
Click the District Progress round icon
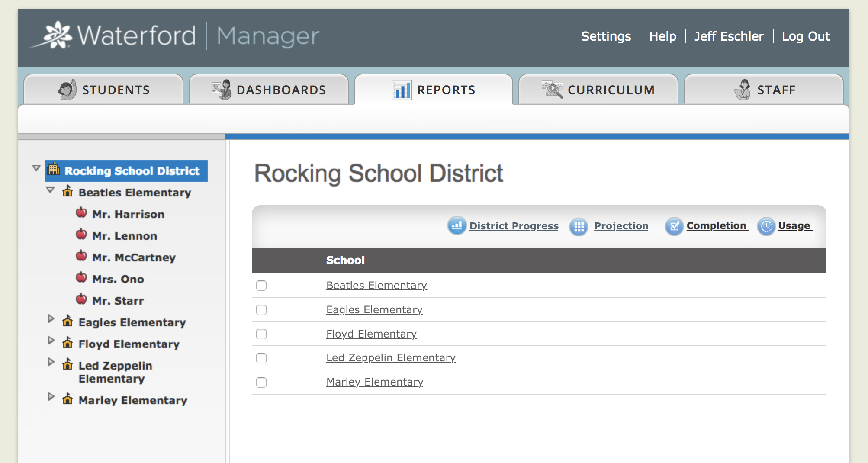click(457, 225)
